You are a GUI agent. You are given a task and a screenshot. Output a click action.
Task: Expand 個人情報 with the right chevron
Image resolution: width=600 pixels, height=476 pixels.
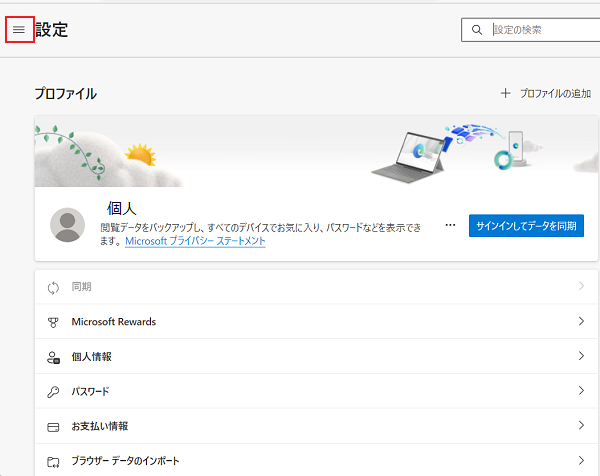point(580,357)
